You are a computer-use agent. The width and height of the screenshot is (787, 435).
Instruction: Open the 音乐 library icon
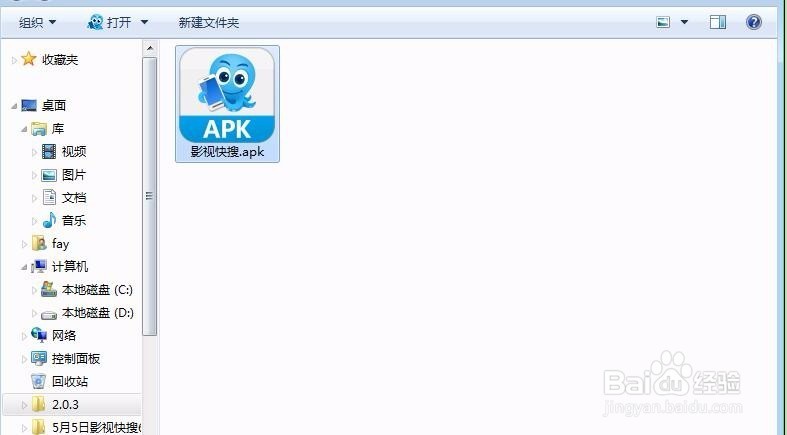click(49, 220)
